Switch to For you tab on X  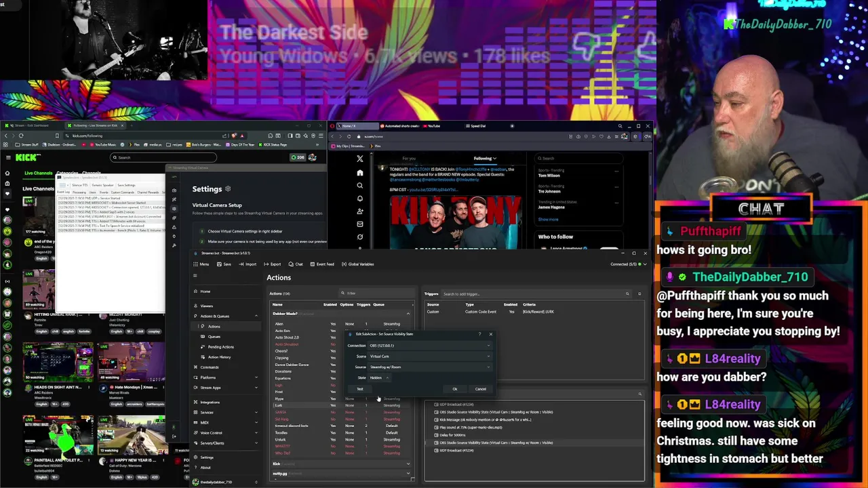pos(409,159)
